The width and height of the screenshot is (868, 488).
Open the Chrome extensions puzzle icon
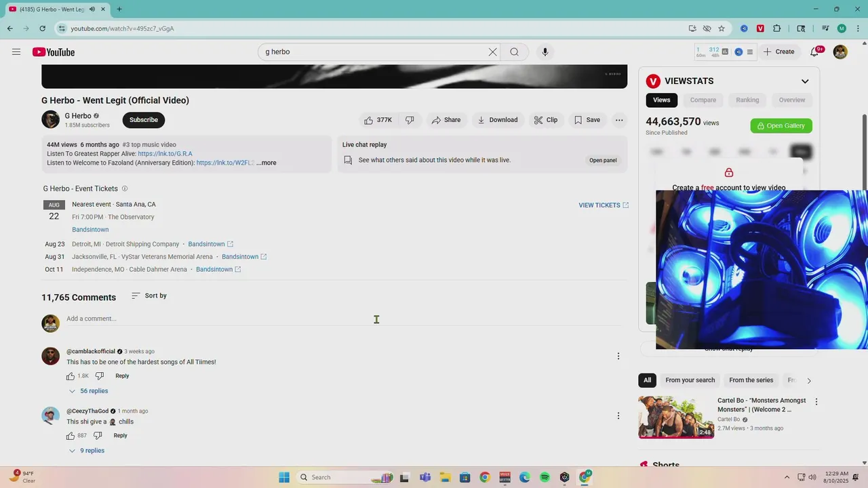(777, 28)
